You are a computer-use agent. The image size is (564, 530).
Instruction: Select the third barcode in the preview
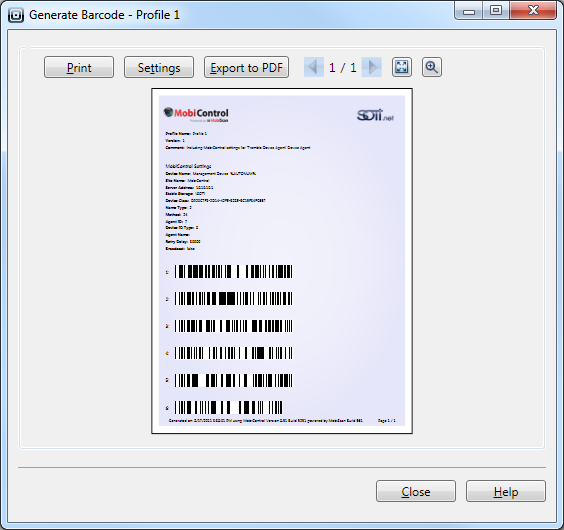pyautogui.click(x=233, y=326)
